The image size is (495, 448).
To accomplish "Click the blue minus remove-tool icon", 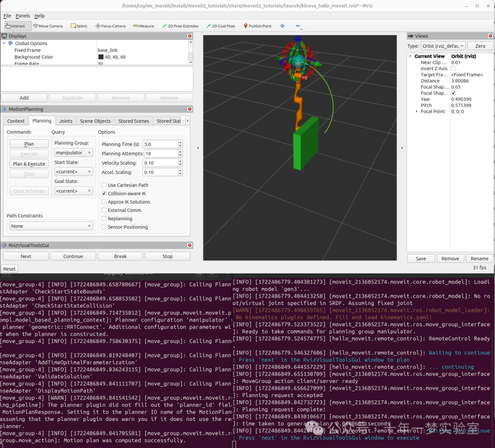I will point(298,26).
